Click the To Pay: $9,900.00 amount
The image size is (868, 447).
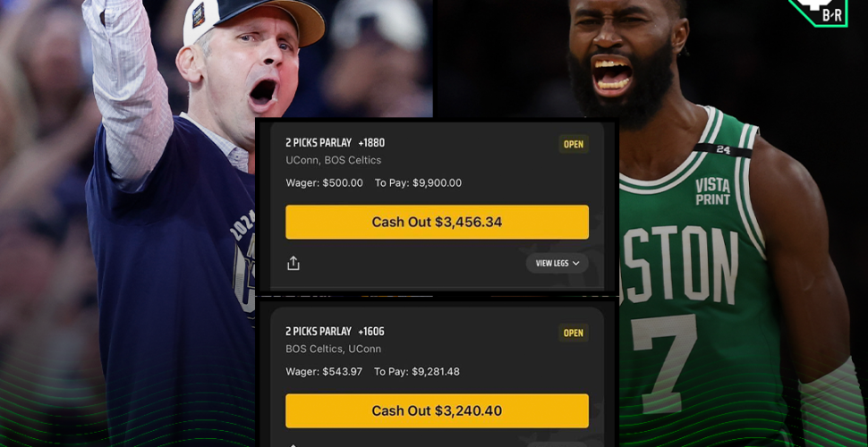coord(418,183)
